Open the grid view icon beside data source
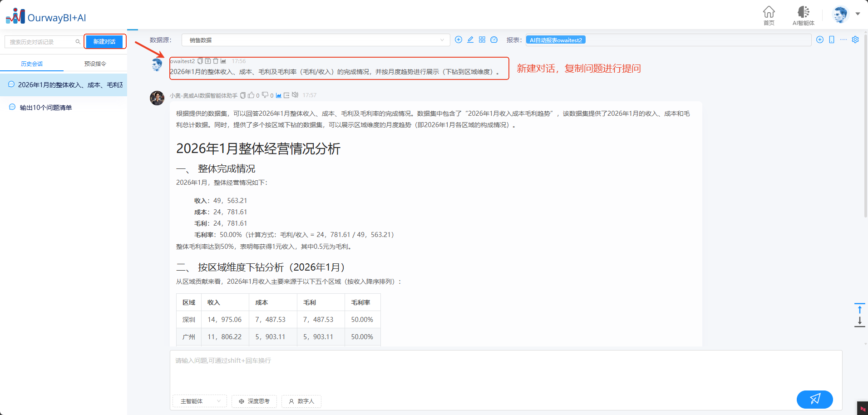 click(x=482, y=40)
